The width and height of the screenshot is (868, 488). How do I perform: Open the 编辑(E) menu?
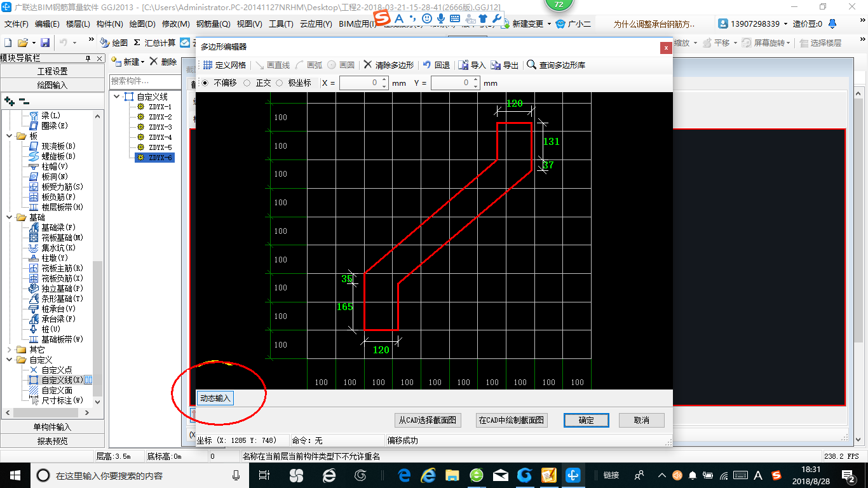click(47, 24)
